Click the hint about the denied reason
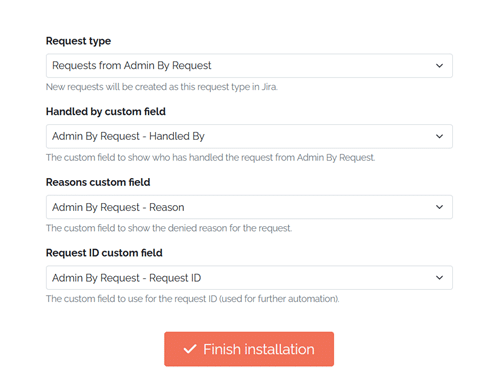 [x=169, y=228]
